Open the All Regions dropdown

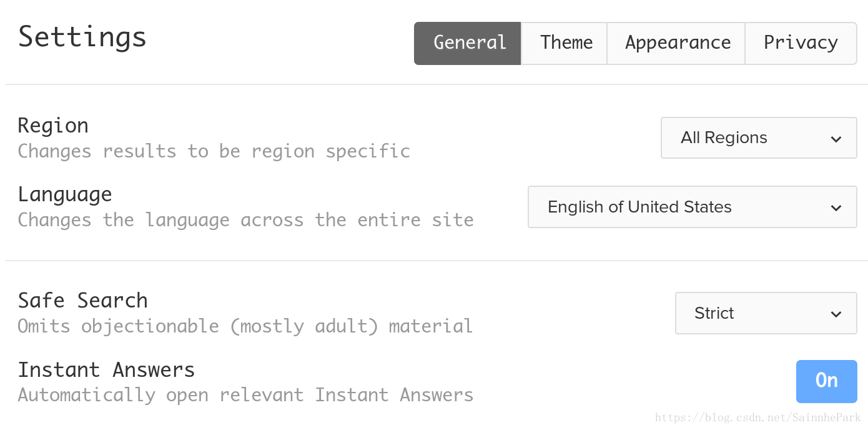(x=758, y=138)
